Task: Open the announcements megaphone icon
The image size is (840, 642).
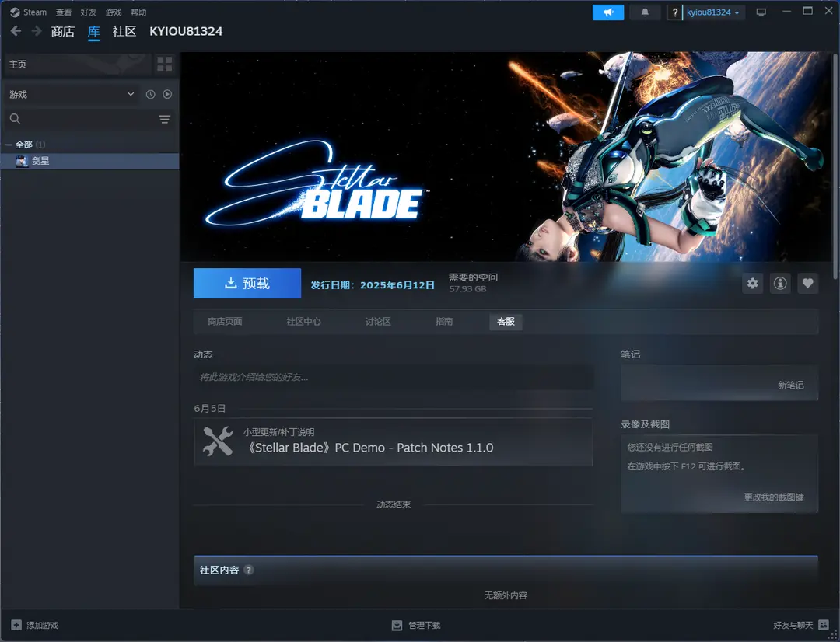Action: click(x=608, y=12)
